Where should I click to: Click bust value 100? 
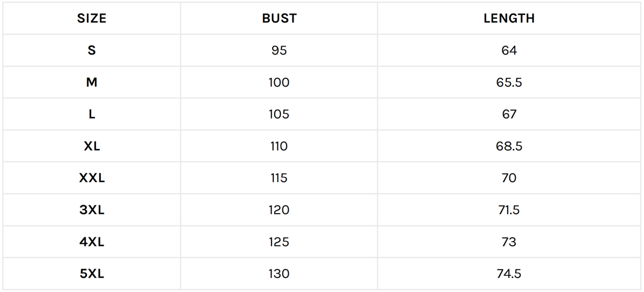(279, 83)
